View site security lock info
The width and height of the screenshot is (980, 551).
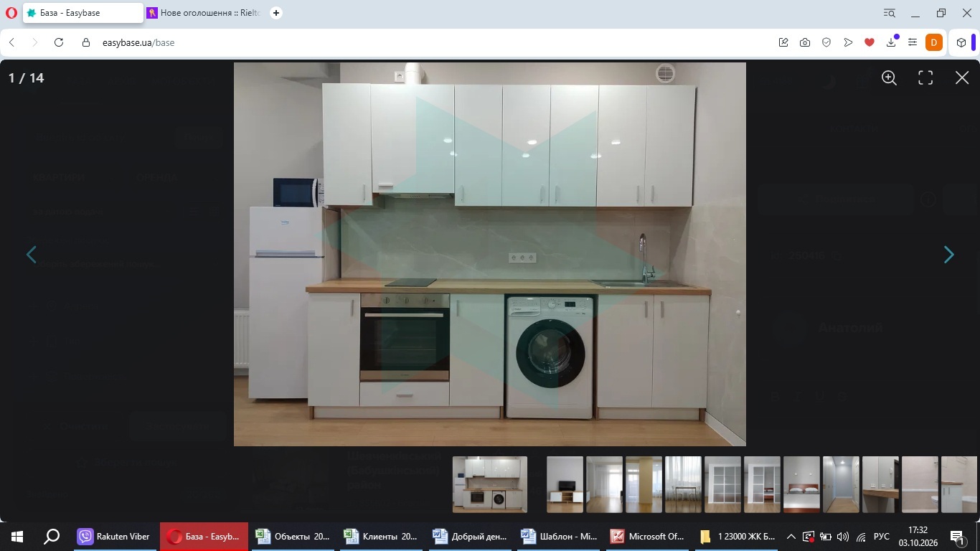86,42
